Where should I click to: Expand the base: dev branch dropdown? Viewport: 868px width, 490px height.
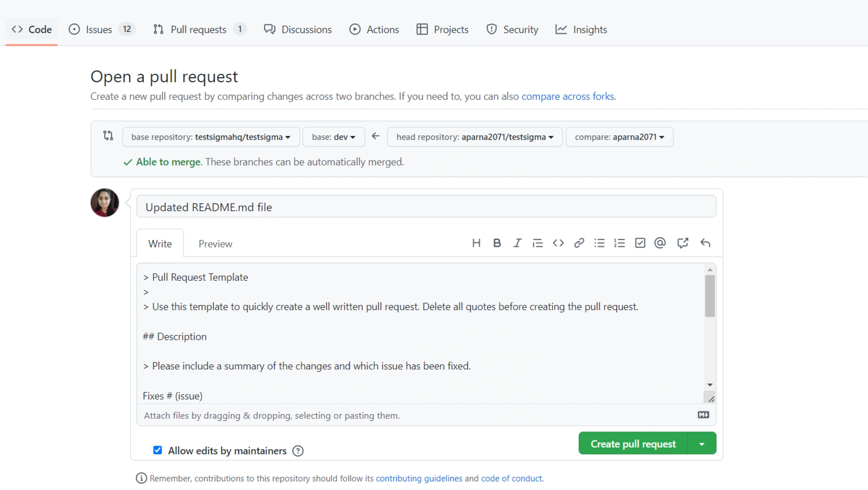(334, 137)
